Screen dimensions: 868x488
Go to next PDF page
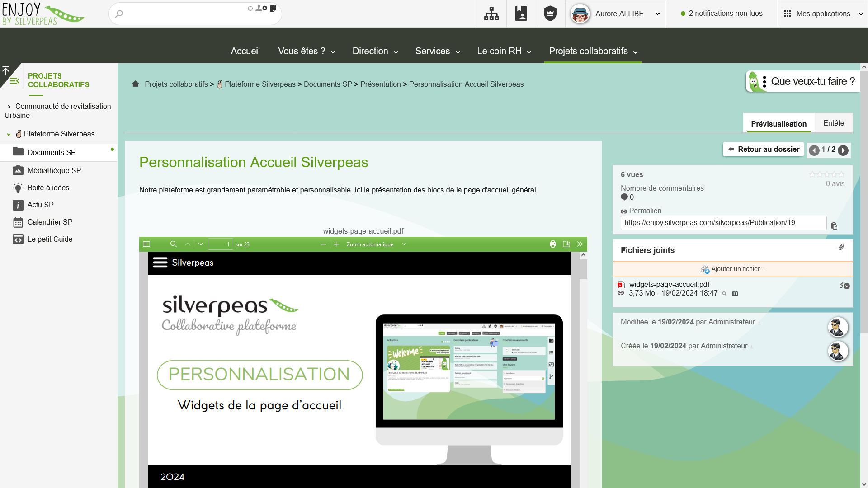coord(201,244)
